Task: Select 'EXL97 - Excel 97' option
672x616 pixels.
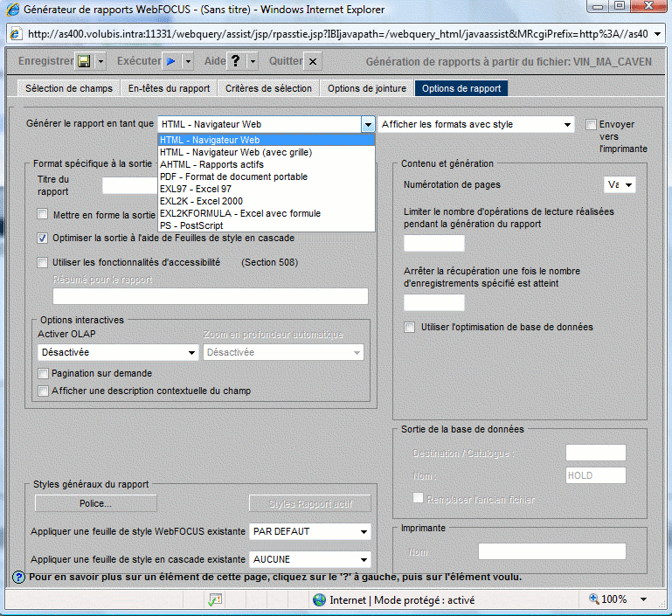Action: click(267, 189)
